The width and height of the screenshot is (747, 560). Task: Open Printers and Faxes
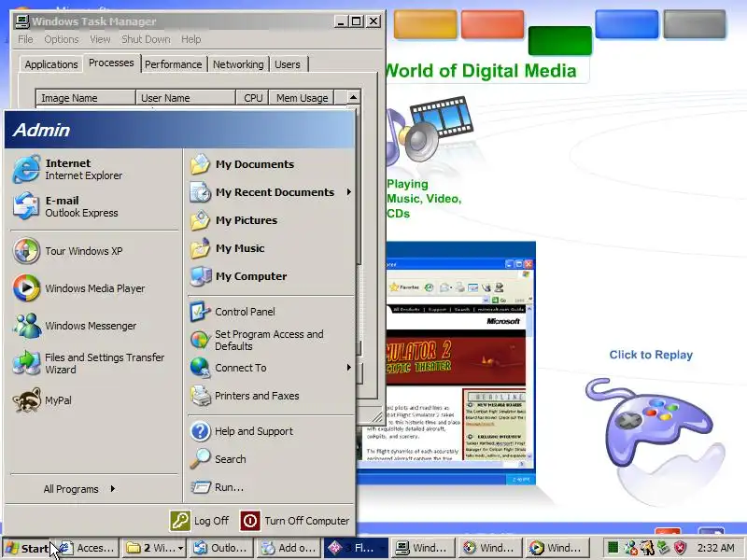click(271, 396)
